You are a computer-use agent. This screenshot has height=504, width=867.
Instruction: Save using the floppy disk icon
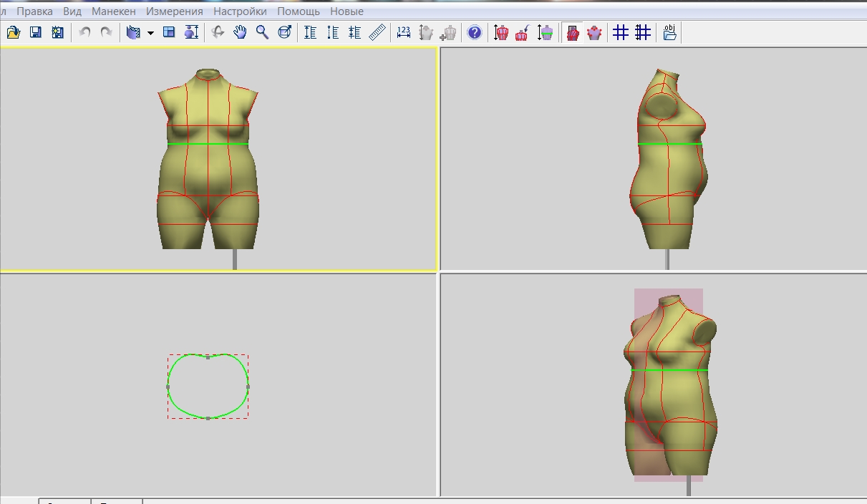(36, 32)
